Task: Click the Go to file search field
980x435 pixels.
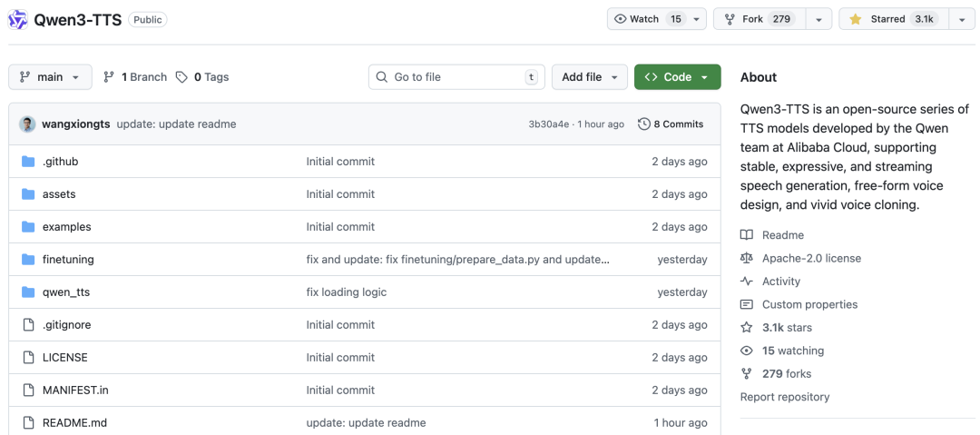Action: point(456,77)
